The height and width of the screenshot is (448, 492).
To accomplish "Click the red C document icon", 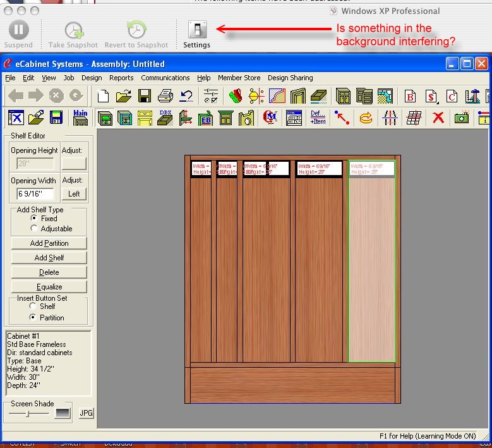I will 452,97.
